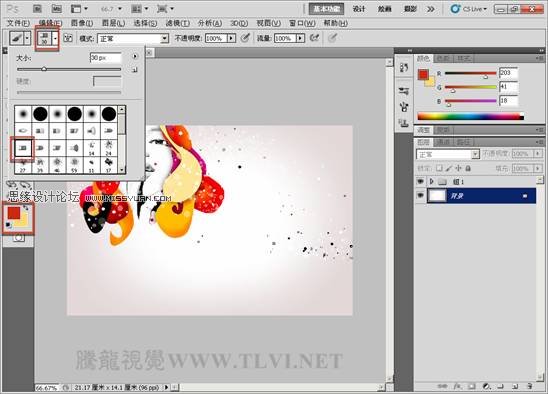Open the Clone Source panel icon in dock

[x=404, y=123]
